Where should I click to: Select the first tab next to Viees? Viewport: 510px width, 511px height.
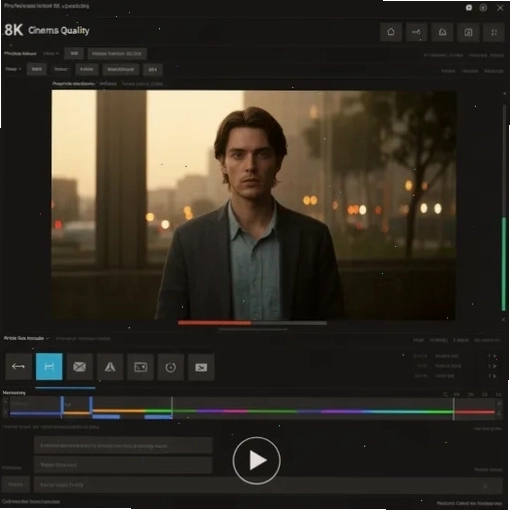click(37, 69)
